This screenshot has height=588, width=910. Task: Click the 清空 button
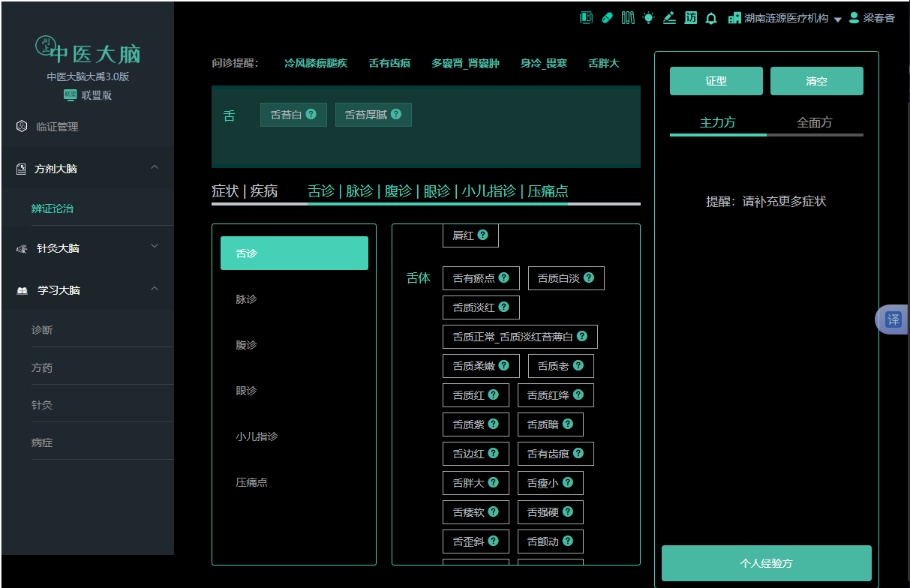[x=817, y=81]
